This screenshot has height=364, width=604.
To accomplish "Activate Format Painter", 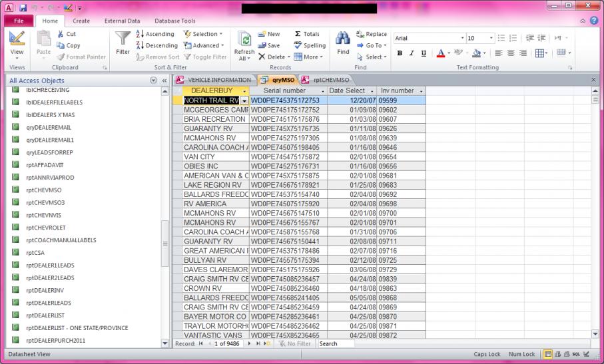I will [x=81, y=57].
